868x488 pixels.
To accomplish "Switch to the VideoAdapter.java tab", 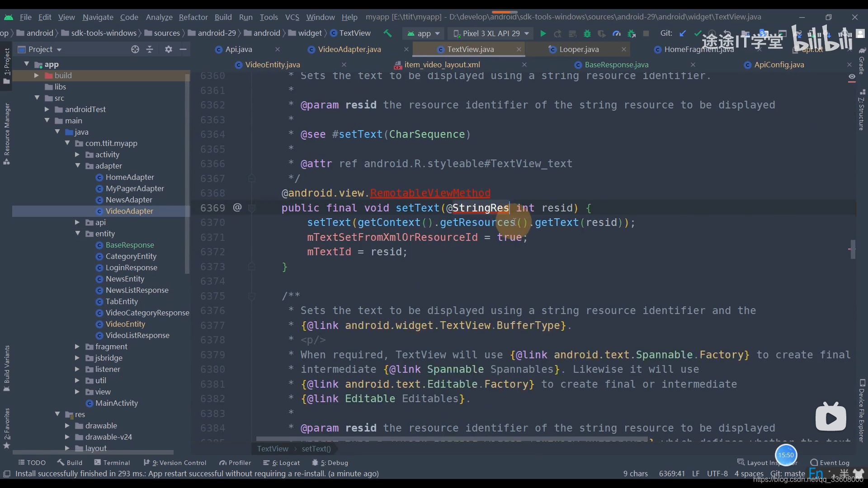I will tap(349, 49).
